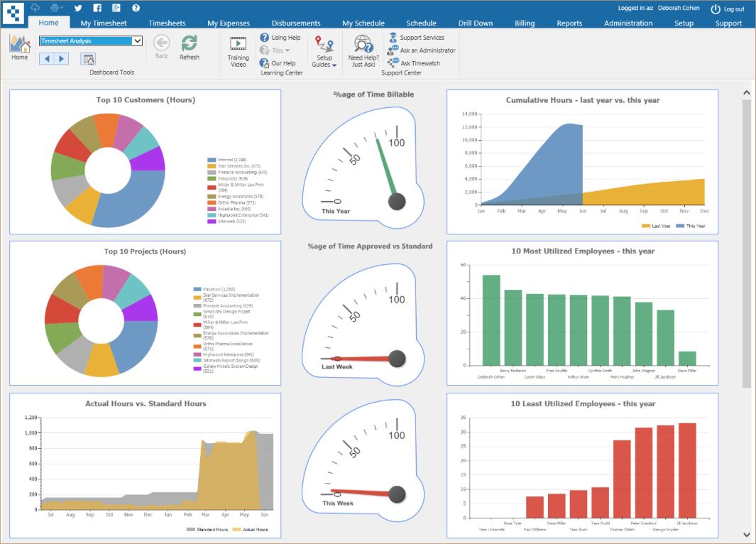The width and height of the screenshot is (756, 544).
Task: Select the Schedule tab
Action: pyautogui.click(x=422, y=23)
